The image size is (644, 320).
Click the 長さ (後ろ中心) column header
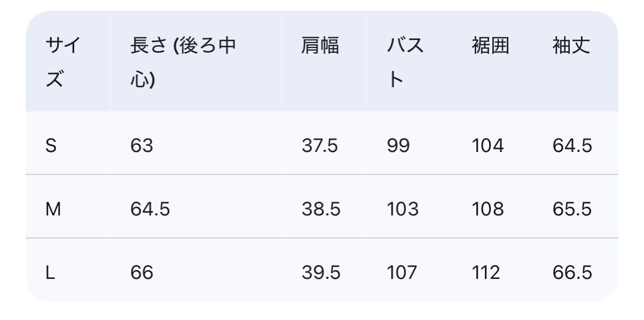183,63
